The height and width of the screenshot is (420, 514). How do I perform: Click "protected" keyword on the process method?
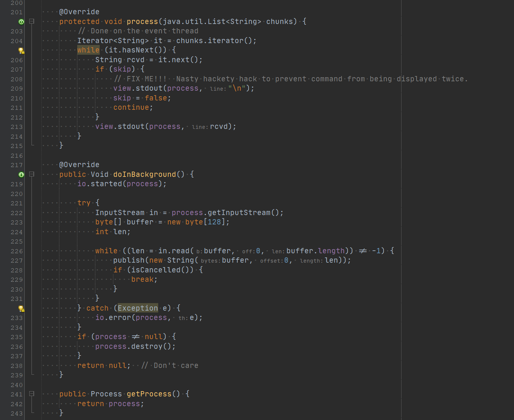point(79,22)
